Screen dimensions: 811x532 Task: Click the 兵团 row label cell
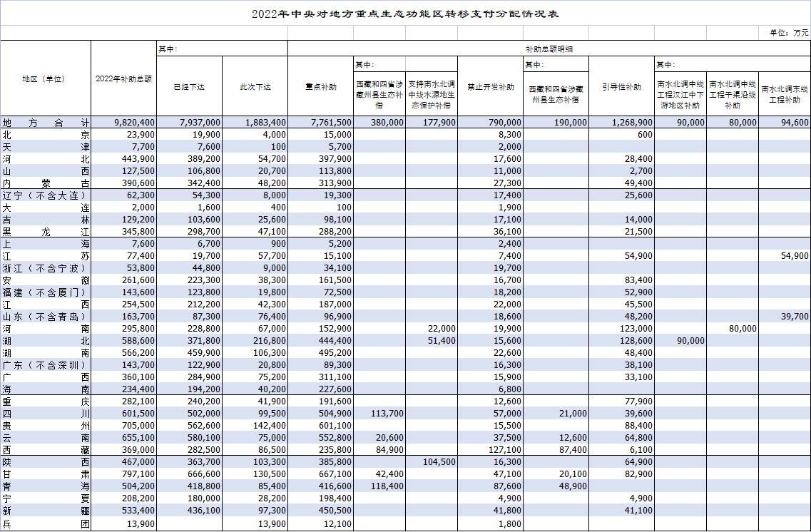pyautogui.click(x=46, y=525)
